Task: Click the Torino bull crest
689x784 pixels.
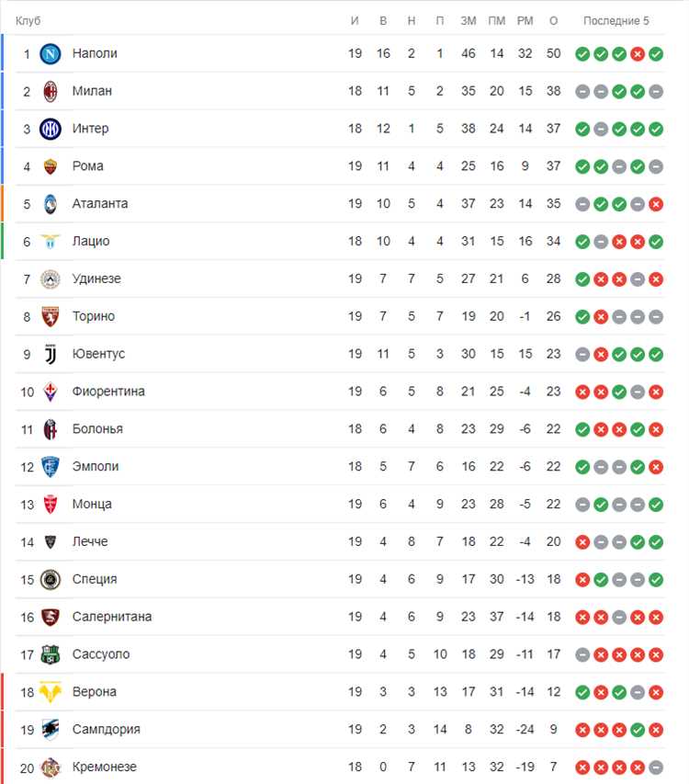Action: (x=50, y=316)
